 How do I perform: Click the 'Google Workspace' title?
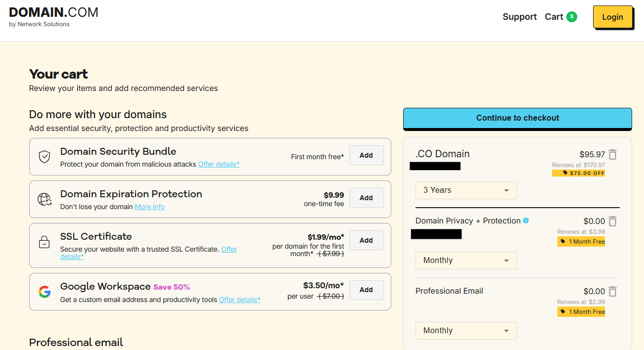click(x=105, y=287)
